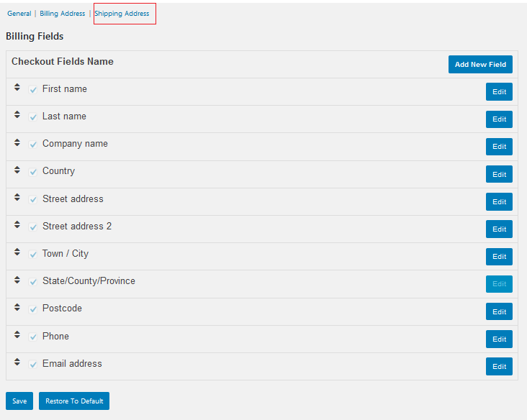Edit the Phone field
Screen dimensions: 527x420
tap(499, 339)
